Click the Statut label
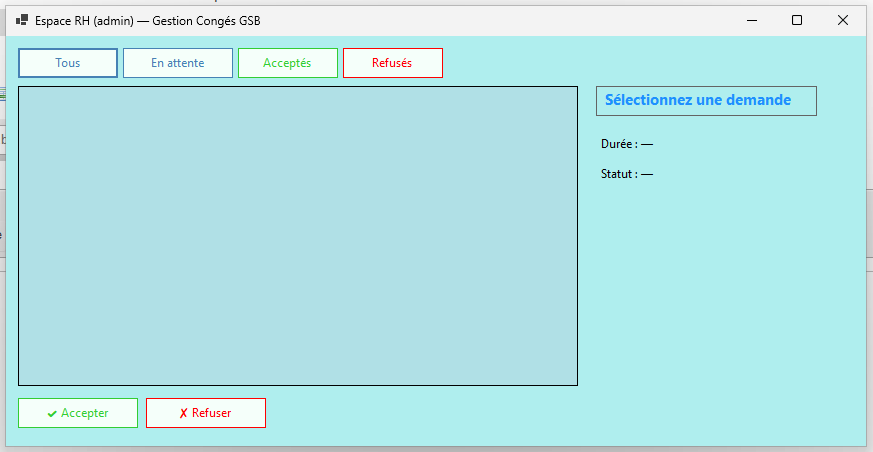This screenshot has width=873, height=452. tap(619, 174)
